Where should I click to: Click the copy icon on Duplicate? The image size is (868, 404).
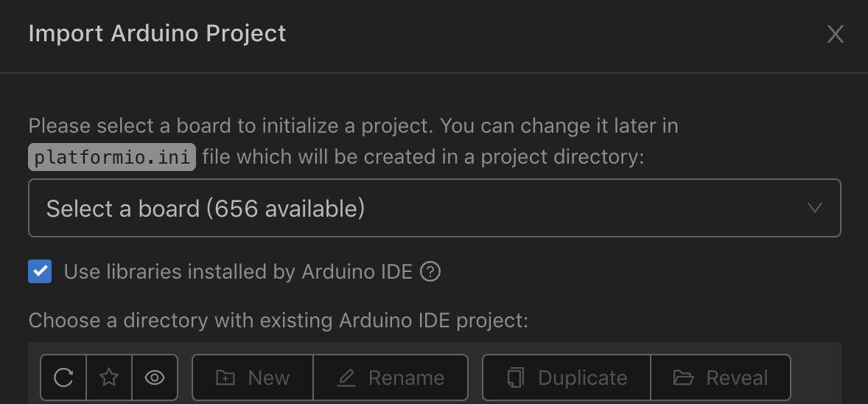coord(515,378)
